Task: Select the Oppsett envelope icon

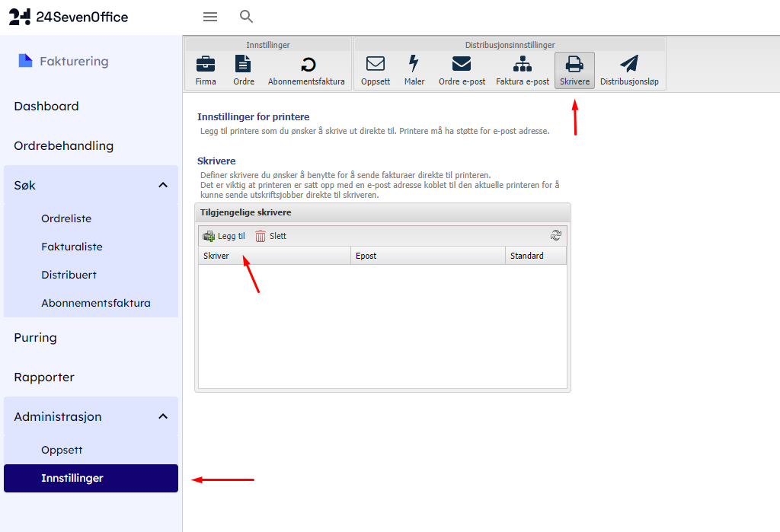Action: tap(376, 65)
